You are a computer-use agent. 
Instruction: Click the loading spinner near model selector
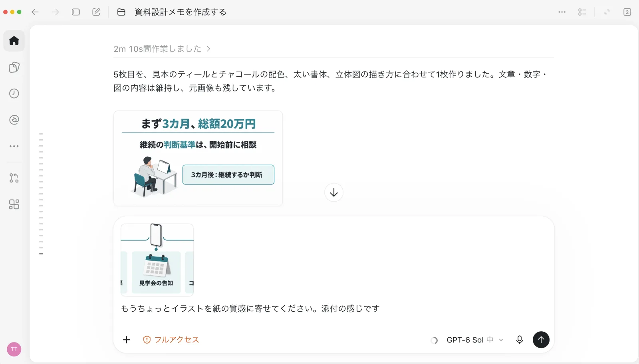pyautogui.click(x=435, y=340)
